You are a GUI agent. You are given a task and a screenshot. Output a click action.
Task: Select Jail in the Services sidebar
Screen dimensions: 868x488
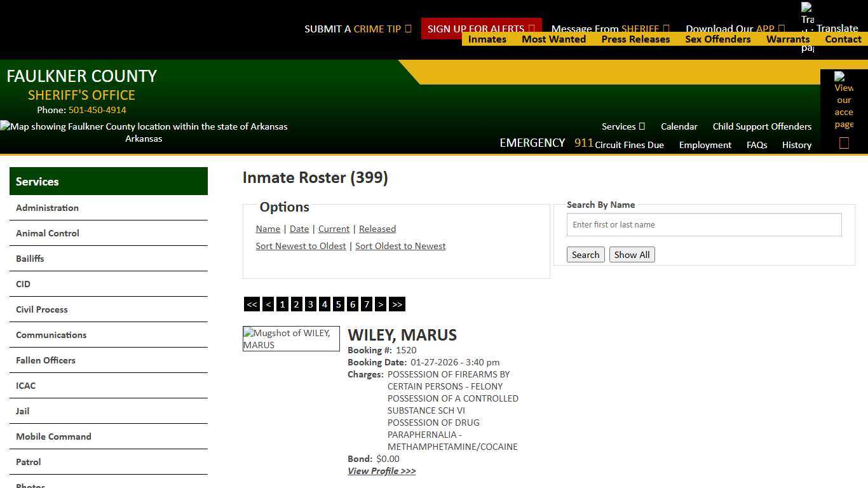pyautogui.click(x=22, y=411)
